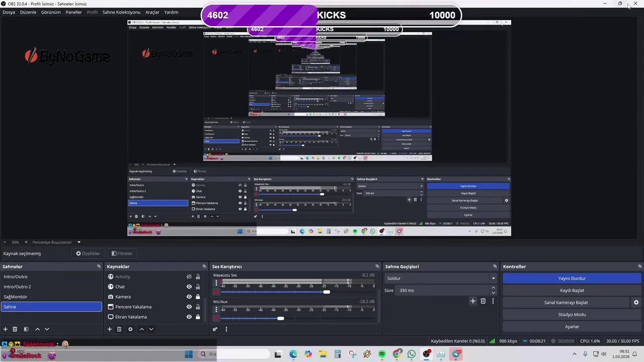This screenshot has width=644, height=362.
Task: Add a new source in Kaynaklar
Action: [x=110, y=329]
